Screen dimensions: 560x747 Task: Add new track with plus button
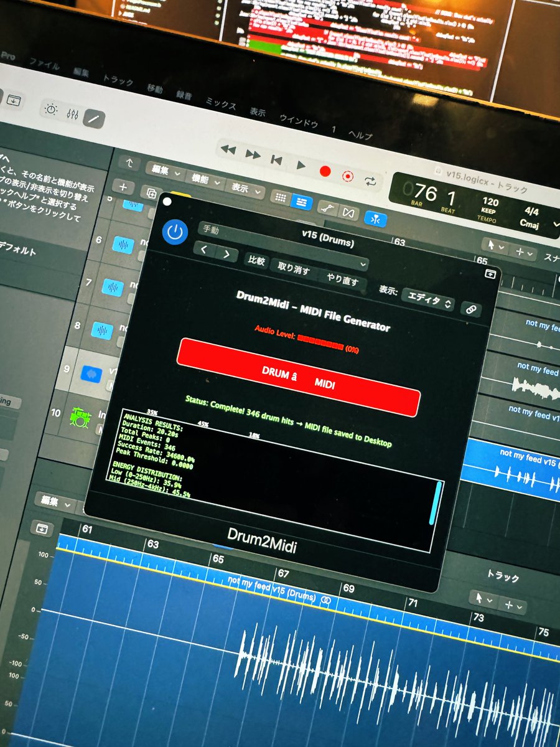pos(123,187)
